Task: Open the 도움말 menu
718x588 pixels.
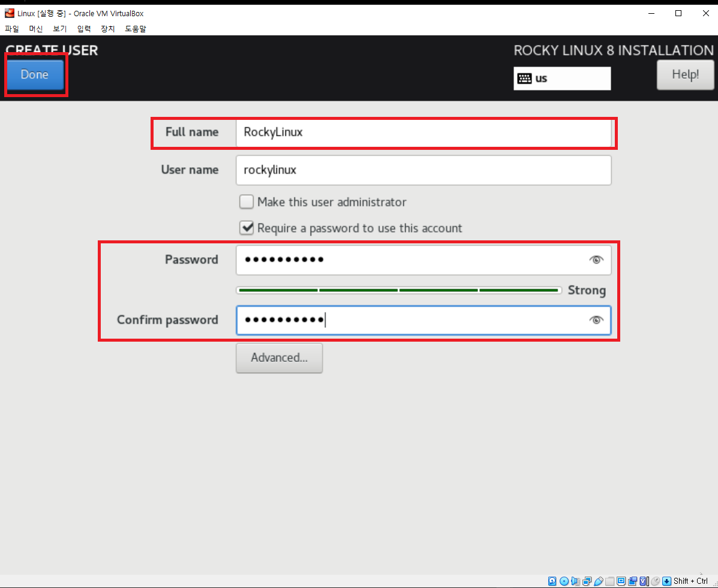Action: coord(136,29)
